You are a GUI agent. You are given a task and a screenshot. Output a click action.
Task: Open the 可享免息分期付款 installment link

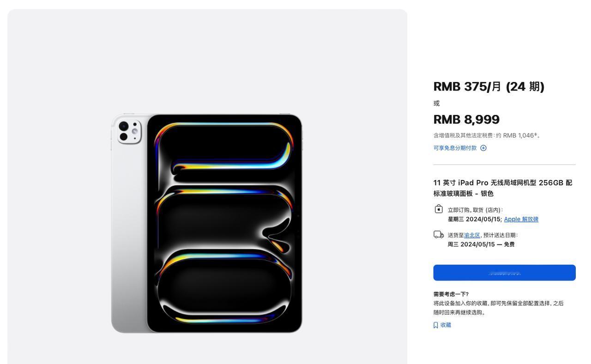455,148
